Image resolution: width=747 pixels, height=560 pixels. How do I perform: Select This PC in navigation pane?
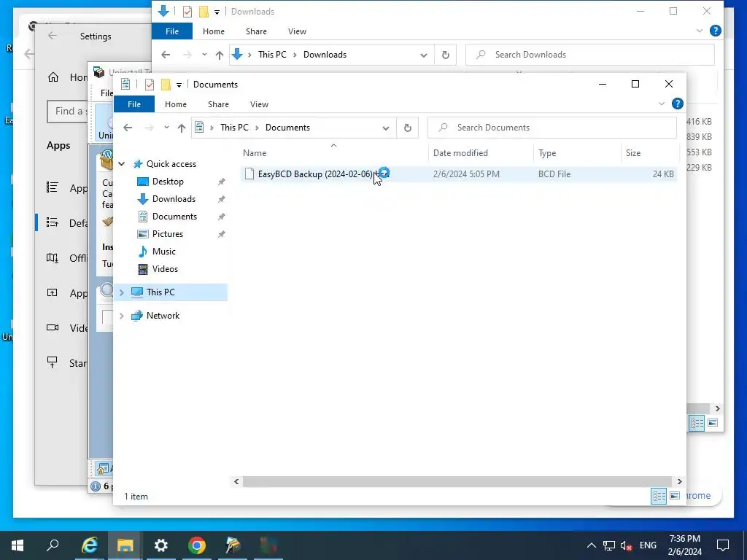pos(160,292)
